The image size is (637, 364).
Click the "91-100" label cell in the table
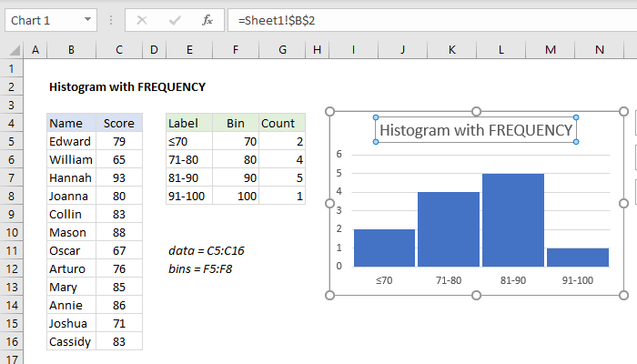(x=189, y=197)
